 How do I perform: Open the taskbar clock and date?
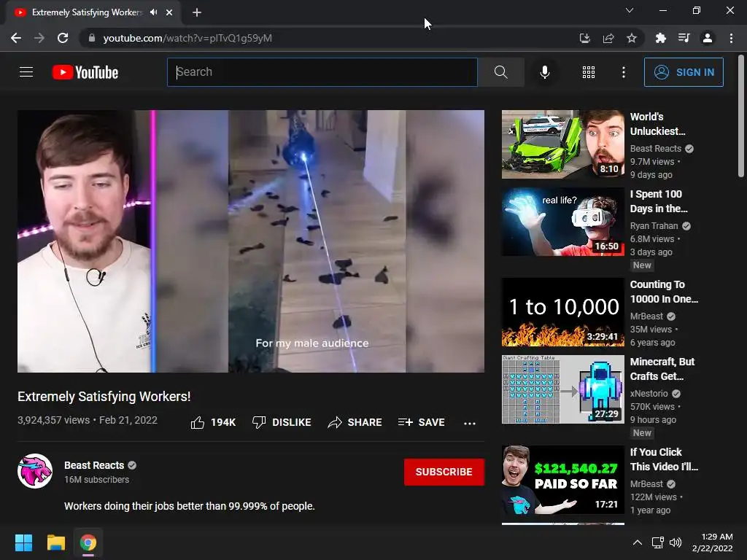coord(713,542)
